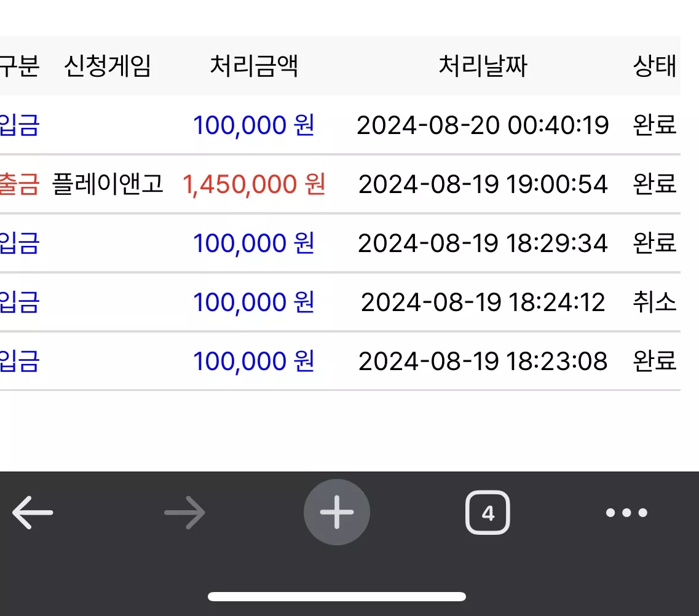Tap the browser back arrow
The image size is (699, 616).
[x=33, y=513]
